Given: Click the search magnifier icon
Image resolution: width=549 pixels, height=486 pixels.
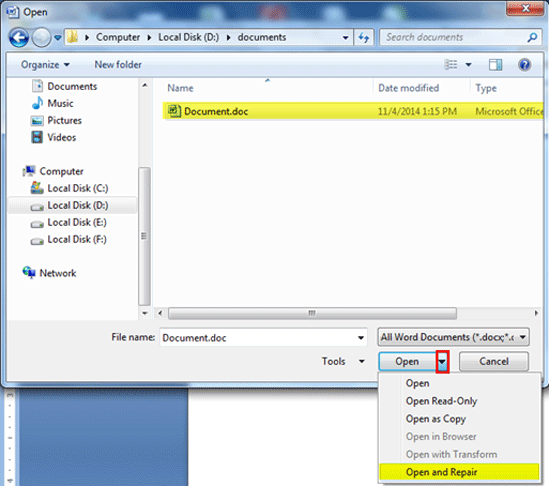Looking at the screenshot, I should point(532,37).
